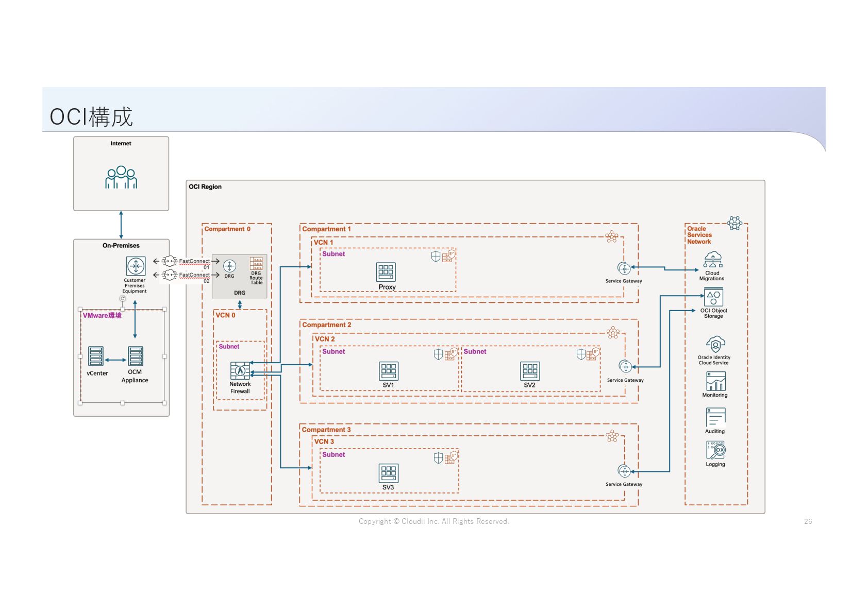Select the Logging icon
This screenshot has width=868, height=613.
[x=716, y=450]
